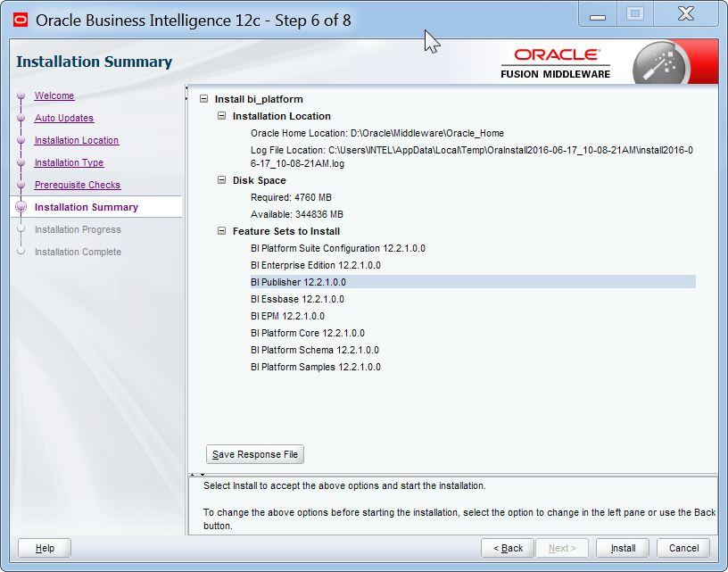Screen dimensions: 728x572
Task: Click the Oracle logo icon in title bar
Action: pyautogui.click(x=21, y=21)
